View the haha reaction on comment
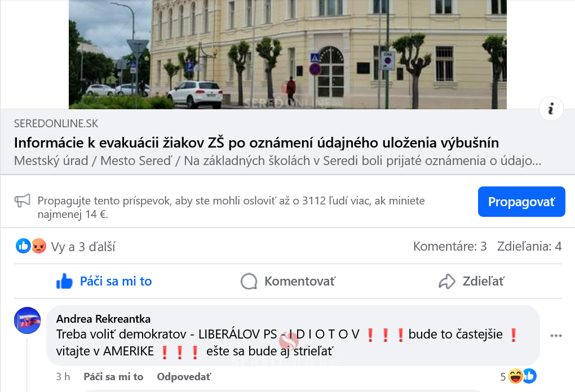This screenshot has height=392, width=575. (x=515, y=376)
